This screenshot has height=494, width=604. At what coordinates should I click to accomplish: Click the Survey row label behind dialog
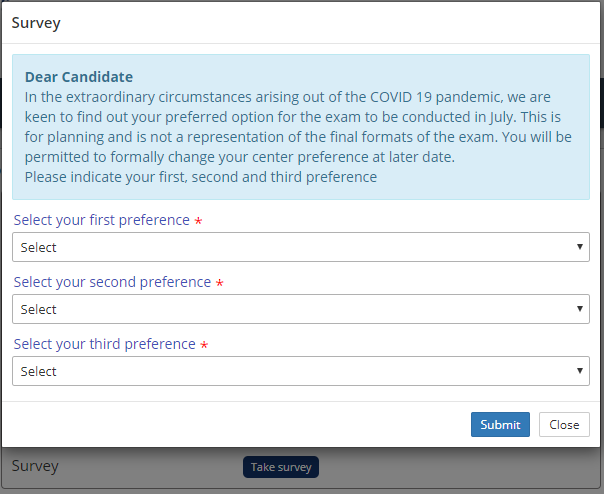[35, 466]
